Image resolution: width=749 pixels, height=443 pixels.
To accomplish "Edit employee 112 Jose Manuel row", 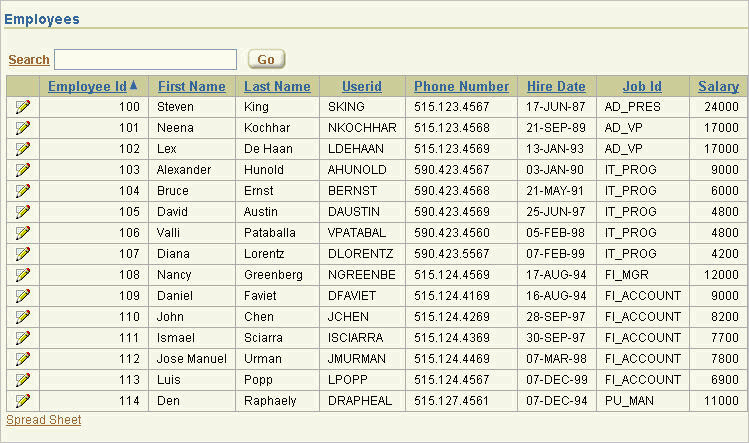I will (x=22, y=359).
